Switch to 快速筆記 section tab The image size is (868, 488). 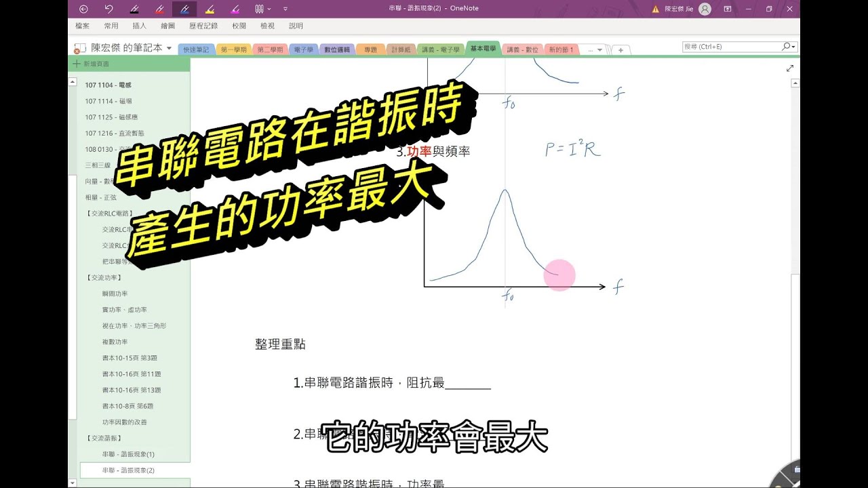pos(195,49)
